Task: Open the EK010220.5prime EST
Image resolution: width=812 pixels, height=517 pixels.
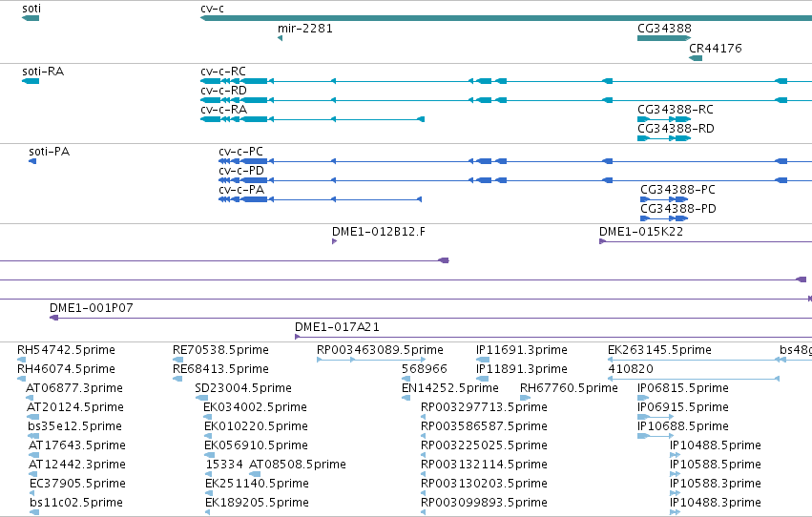Action: 207,436
